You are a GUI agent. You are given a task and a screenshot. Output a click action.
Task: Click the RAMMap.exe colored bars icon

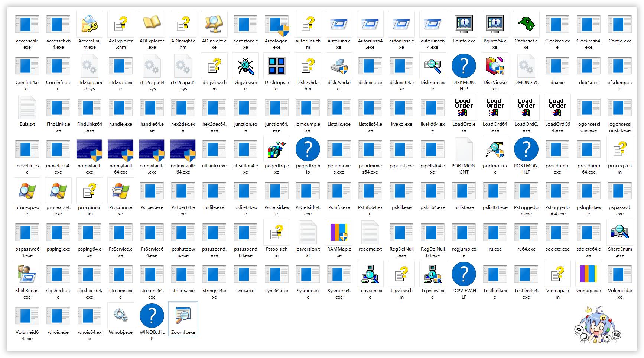point(339,232)
